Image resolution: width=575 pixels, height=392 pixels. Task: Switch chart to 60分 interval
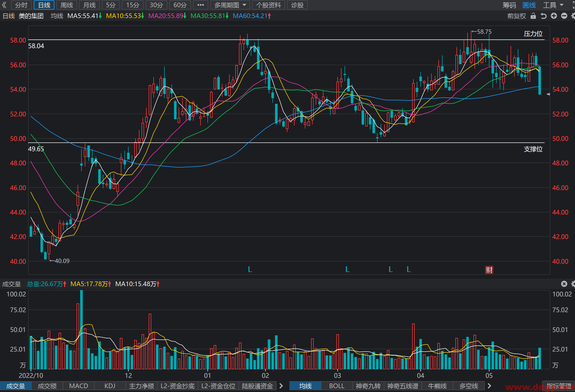(180, 5)
